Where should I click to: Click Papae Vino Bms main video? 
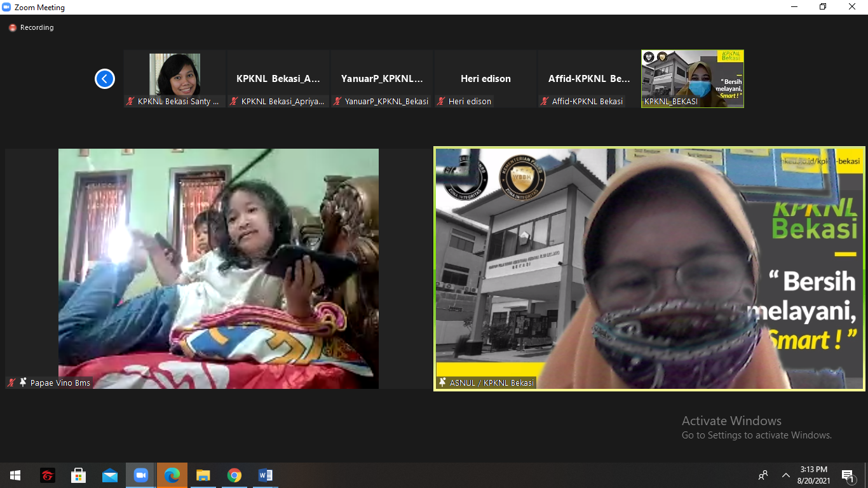tap(218, 268)
